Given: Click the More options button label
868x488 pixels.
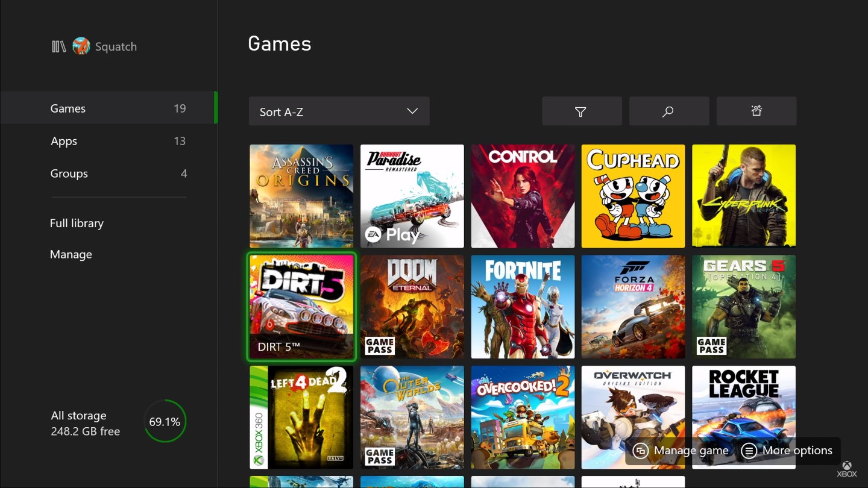Looking at the screenshot, I should (x=797, y=451).
